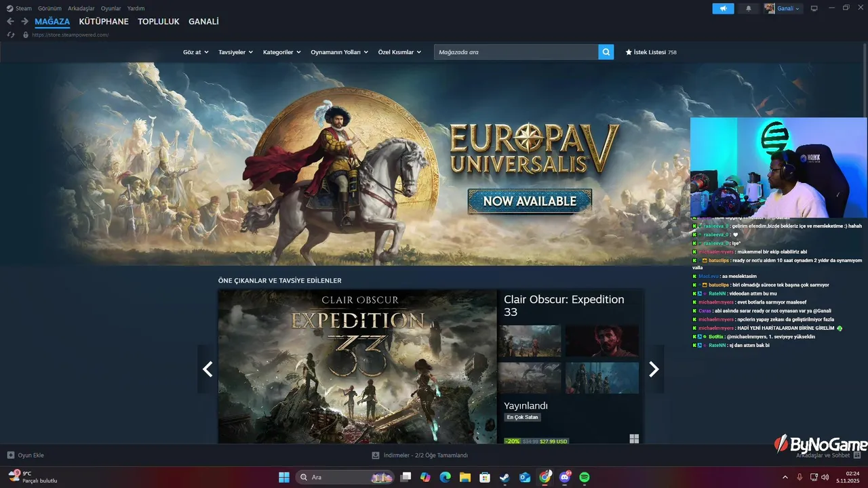868x488 pixels.
Task: Open Clair Obscur Expedition 33 main artwork
Action: point(357,367)
